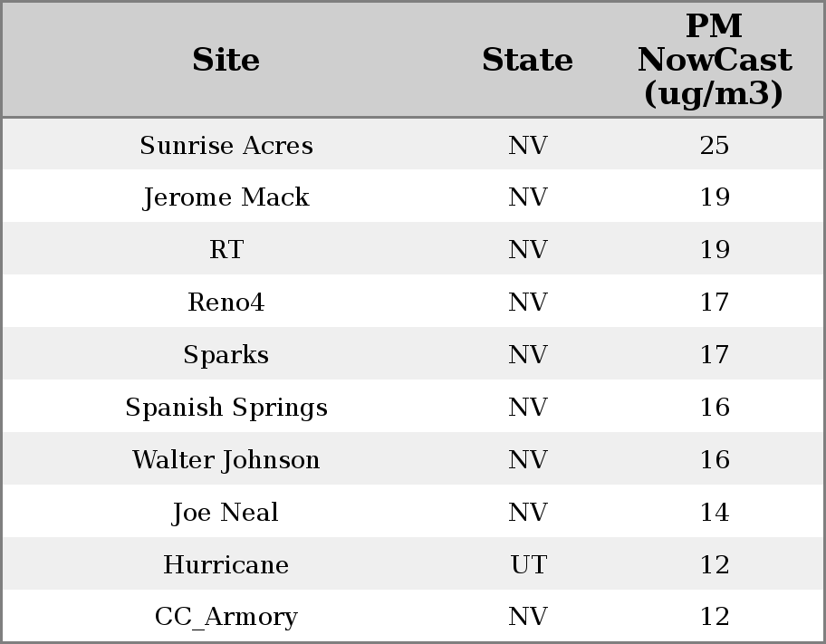Select the NV state cell for Sunrise Acres

[x=528, y=145]
